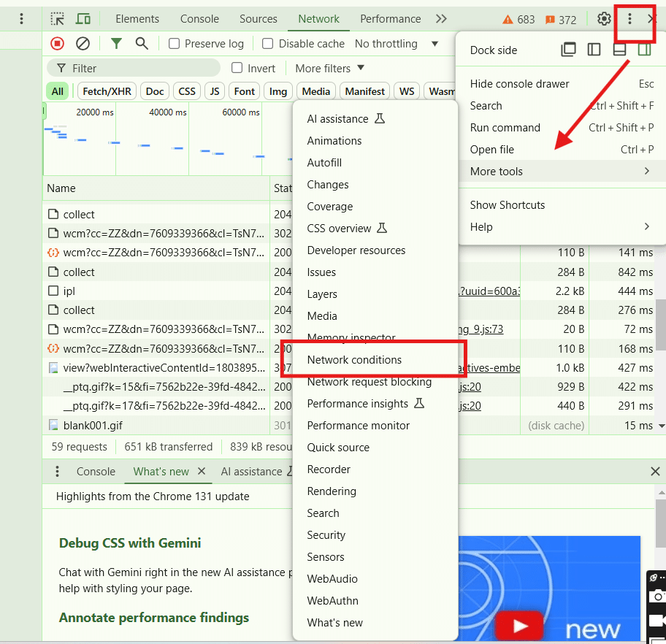Open network search with magnifier icon
Screen dimensions: 666x644
(142, 44)
